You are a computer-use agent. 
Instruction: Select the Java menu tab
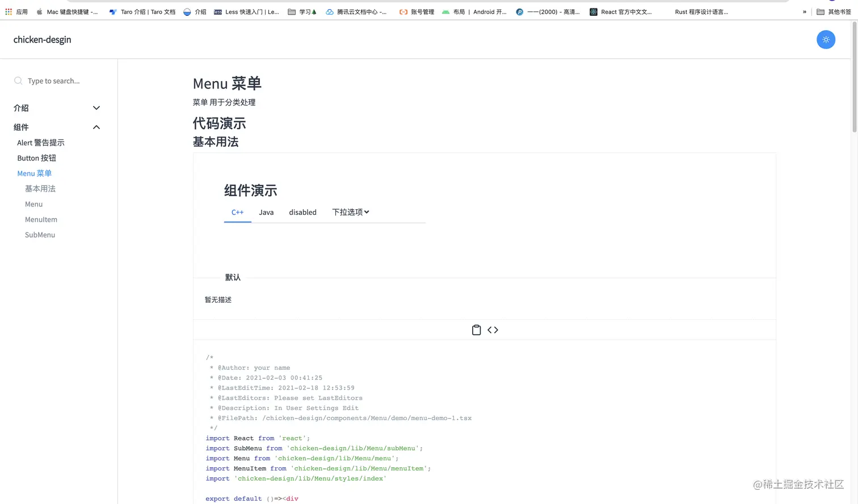coord(266,212)
